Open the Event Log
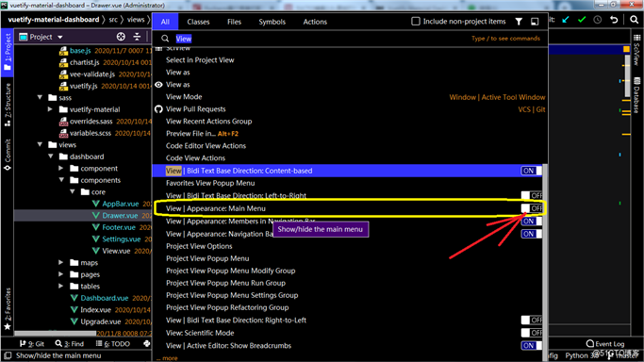The height and width of the screenshot is (362, 644). point(605,343)
